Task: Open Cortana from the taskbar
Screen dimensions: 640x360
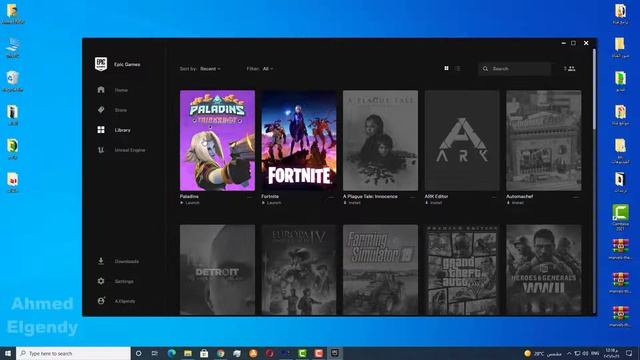Action: coord(138,353)
